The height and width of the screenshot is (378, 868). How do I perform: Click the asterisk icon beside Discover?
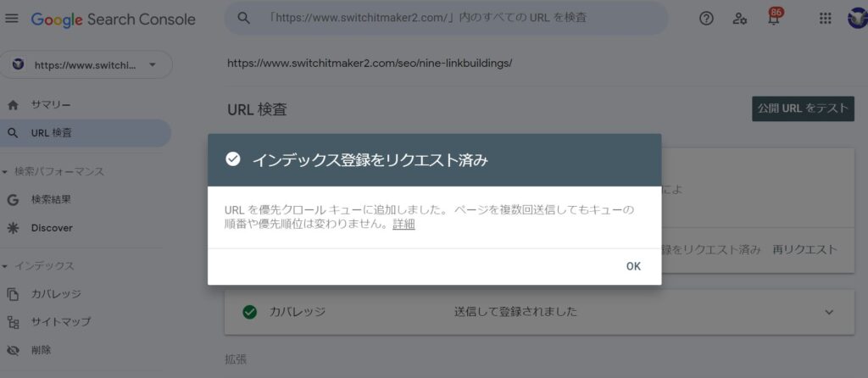pyautogui.click(x=14, y=228)
